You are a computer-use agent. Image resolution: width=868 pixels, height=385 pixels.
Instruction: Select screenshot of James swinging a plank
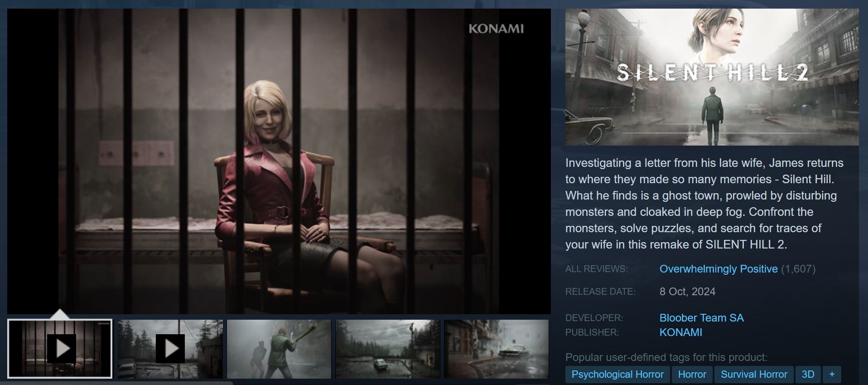[x=279, y=349]
